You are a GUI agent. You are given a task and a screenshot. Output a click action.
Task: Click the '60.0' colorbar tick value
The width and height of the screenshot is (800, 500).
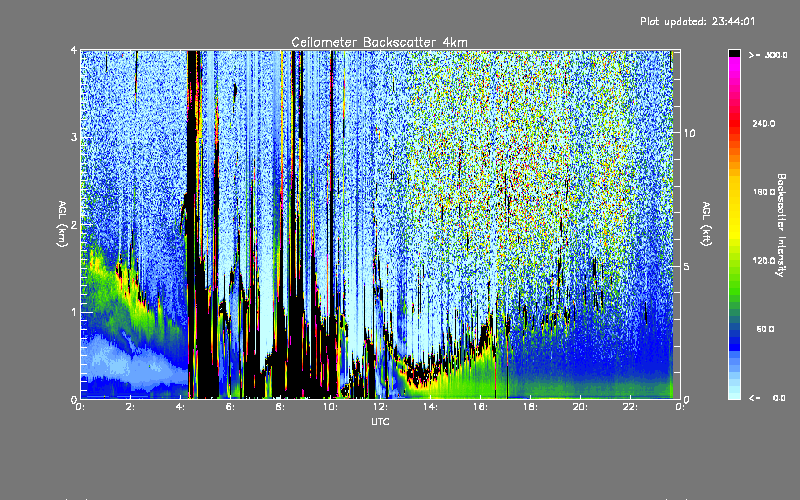click(x=765, y=329)
